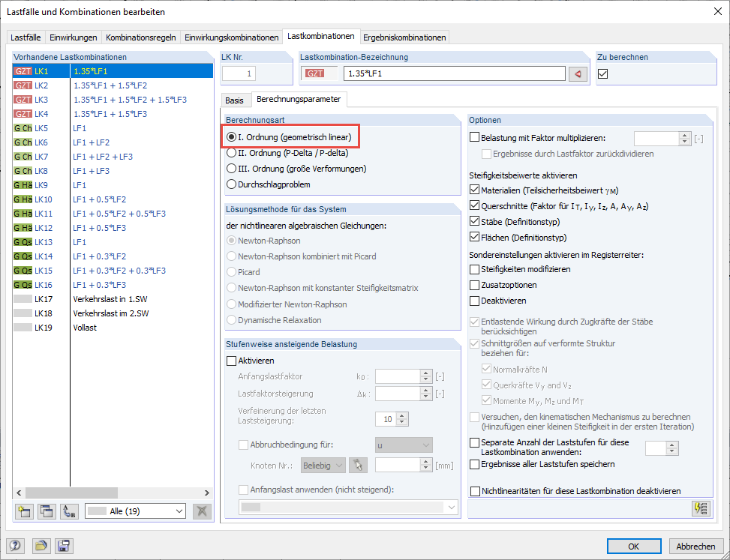The height and width of the screenshot is (560, 730).
Task: Select II. Ordnung (P-Delta) option
Action: (287, 153)
